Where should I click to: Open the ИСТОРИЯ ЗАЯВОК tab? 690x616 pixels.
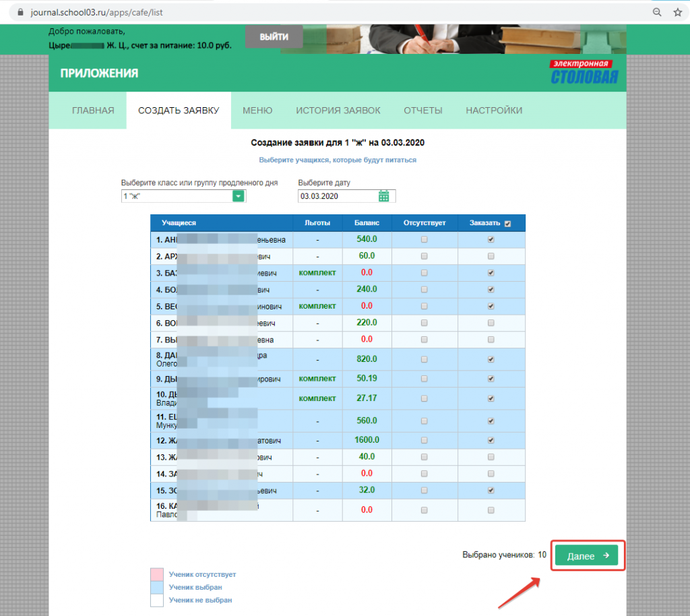coord(338,110)
